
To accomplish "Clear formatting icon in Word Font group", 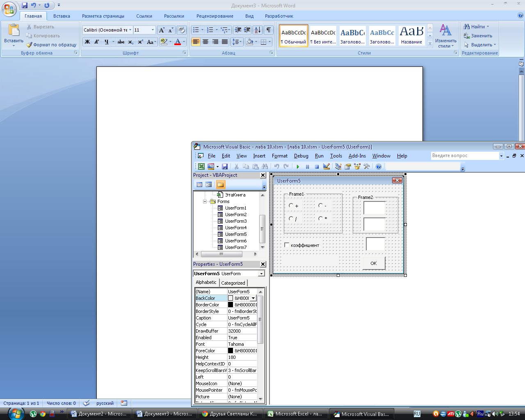I will [x=182, y=30].
